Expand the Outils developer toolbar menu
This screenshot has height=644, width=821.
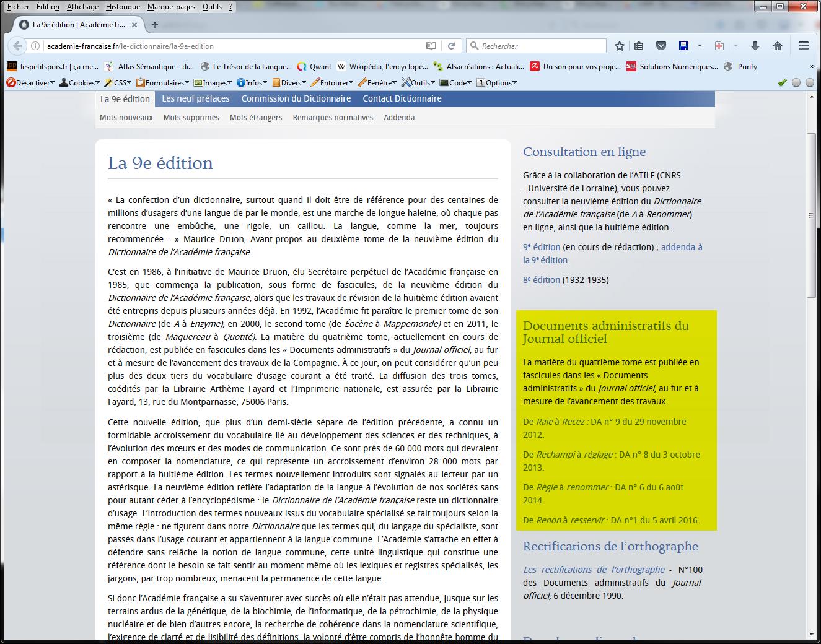click(418, 83)
